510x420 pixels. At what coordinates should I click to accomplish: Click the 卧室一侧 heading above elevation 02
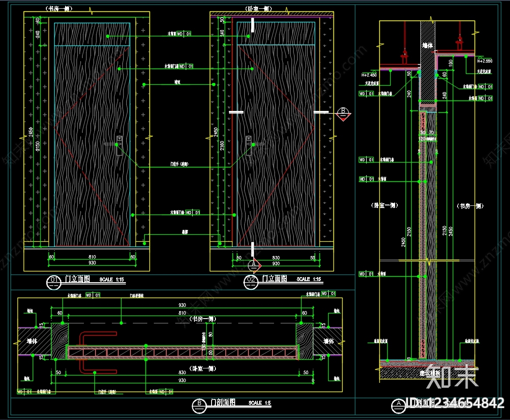258,9
